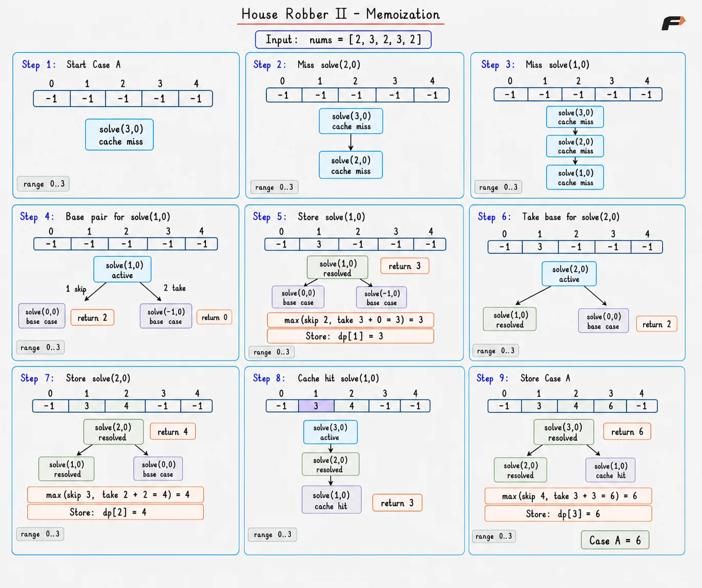Click the Input nums = [2, 3, 2, 3, 2] box
Viewport: 702px width, 588px height.
click(343, 39)
